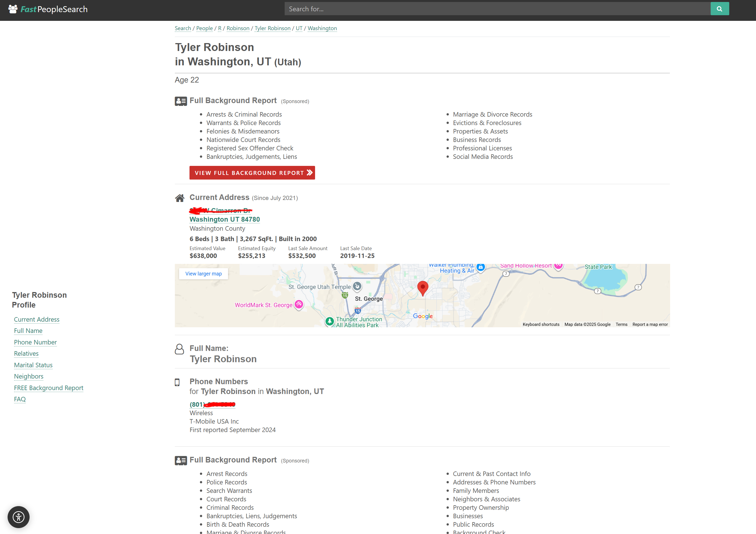Click WorldMark St. George map marker
This screenshot has width=756, height=534.
coord(299,304)
